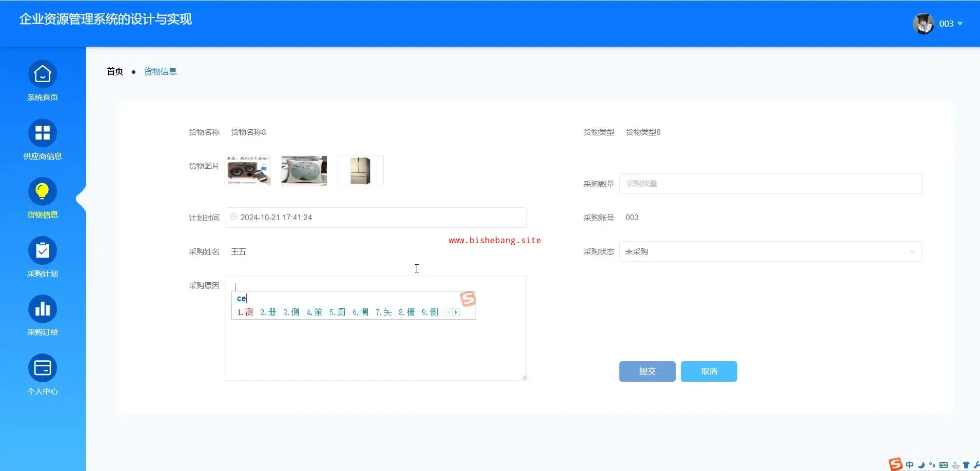Open the skin shirt icon in IME toolbar
Image resolution: width=980 pixels, height=471 pixels.
pyautogui.click(x=966, y=465)
